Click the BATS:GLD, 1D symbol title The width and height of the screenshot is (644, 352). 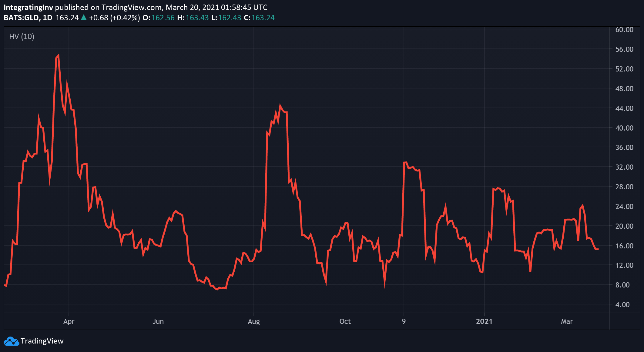(28, 18)
